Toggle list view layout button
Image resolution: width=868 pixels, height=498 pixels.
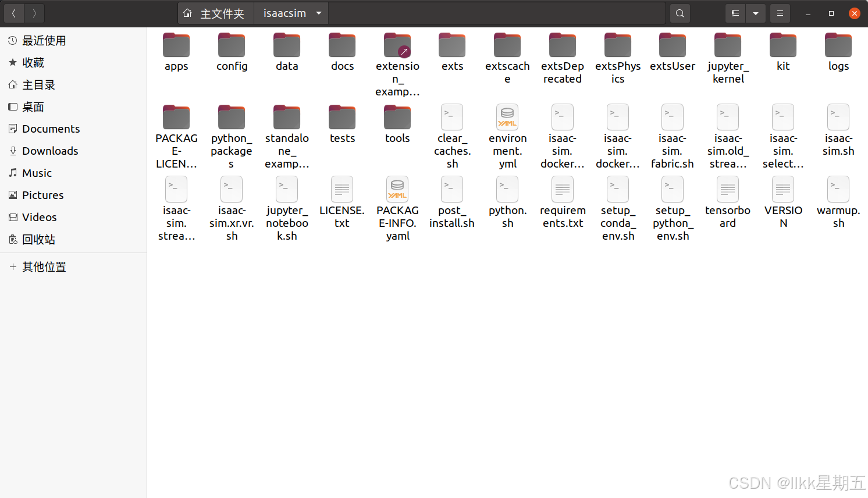(735, 13)
